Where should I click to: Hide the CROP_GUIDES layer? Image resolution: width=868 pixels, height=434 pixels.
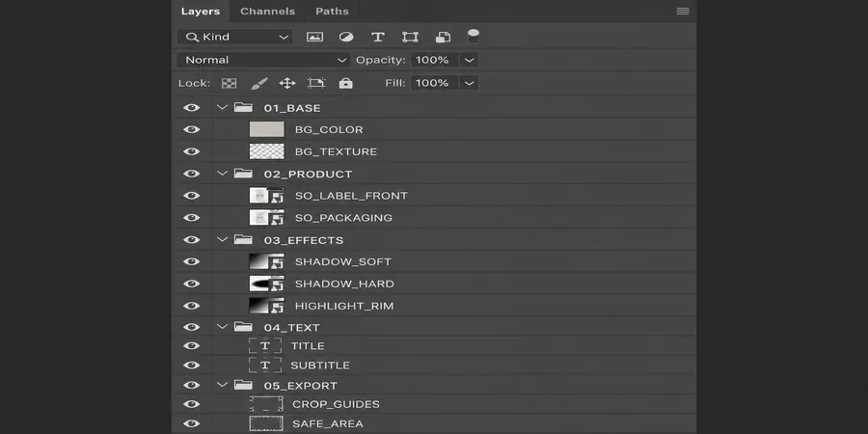tap(192, 404)
